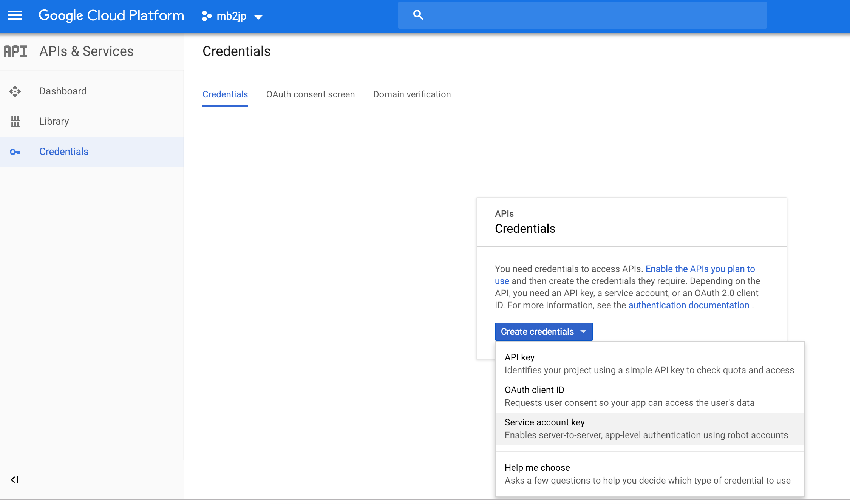Switch to OAuth consent screen tab
850x504 pixels.
pyautogui.click(x=310, y=94)
